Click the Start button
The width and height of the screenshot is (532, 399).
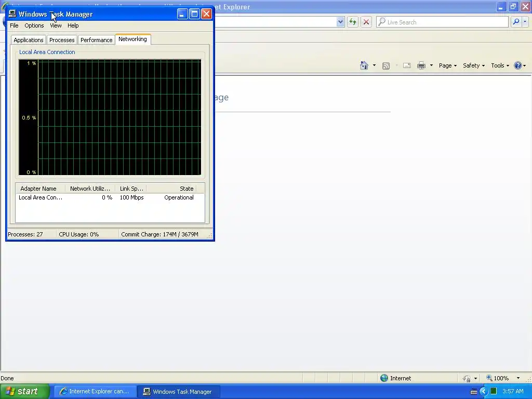click(24, 392)
